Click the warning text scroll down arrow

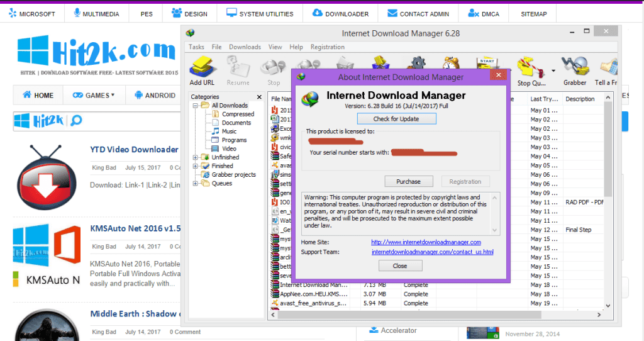coord(494,230)
